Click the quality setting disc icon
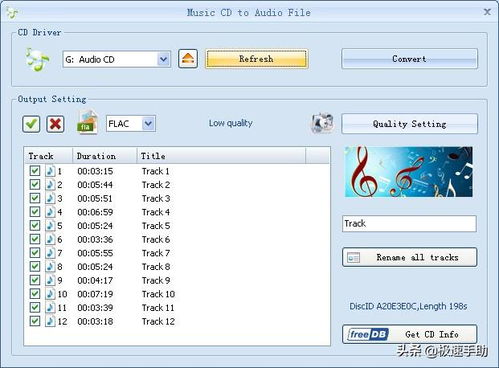 (322, 123)
